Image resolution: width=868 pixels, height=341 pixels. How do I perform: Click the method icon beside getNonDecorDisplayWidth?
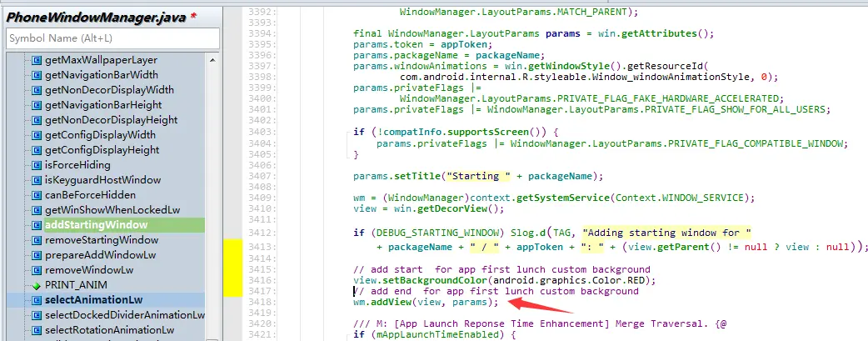coord(37,90)
